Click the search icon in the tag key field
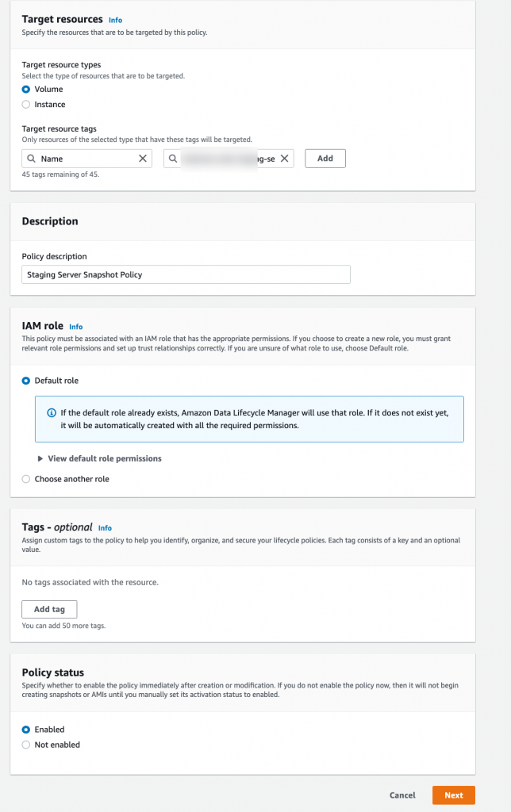This screenshot has width=511, height=812. coord(31,158)
